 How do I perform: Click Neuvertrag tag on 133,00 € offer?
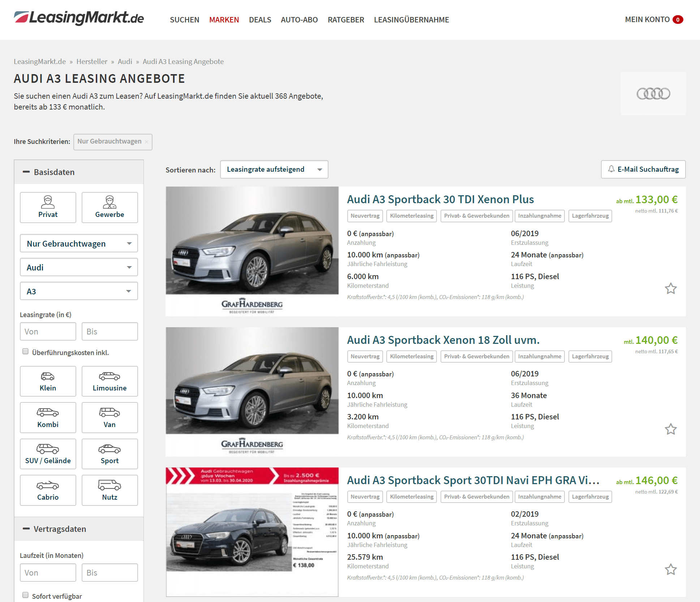365,216
